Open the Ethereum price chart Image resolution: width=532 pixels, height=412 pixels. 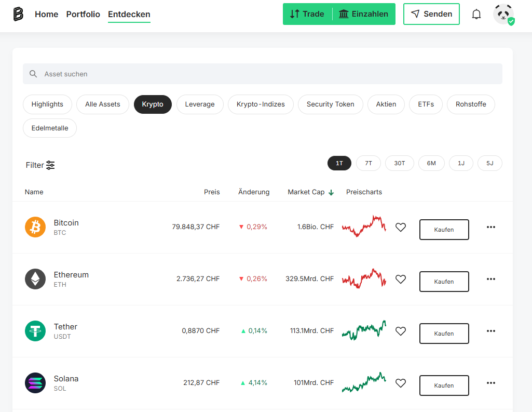pyautogui.click(x=364, y=278)
